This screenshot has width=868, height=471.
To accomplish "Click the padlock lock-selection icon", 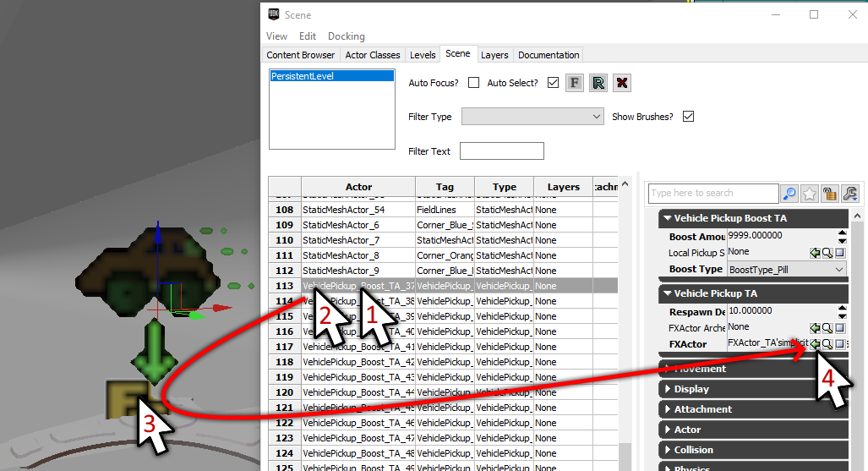I will pos(830,194).
